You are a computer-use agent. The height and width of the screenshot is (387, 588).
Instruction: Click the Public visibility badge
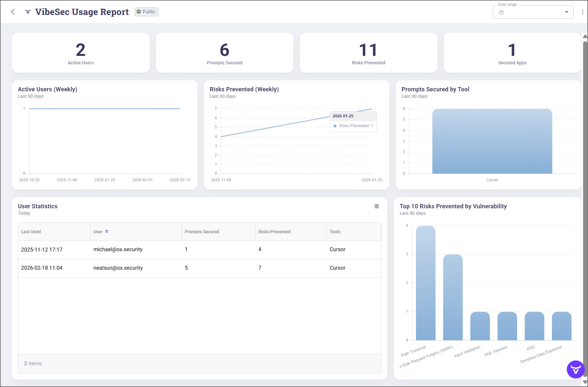tap(146, 12)
